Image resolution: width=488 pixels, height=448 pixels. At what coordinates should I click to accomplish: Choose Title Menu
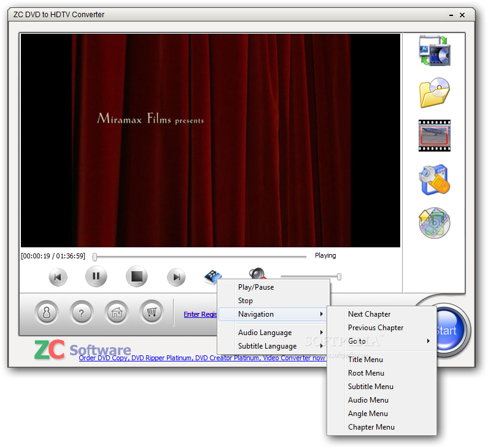pyautogui.click(x=382, y=360)
